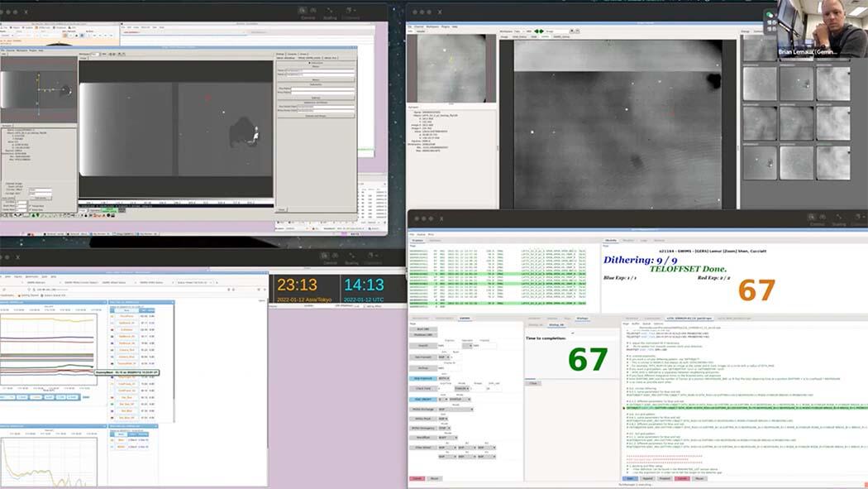Click red Cancel button under the command panel
The image size is (868, 489).
[417, 478]
